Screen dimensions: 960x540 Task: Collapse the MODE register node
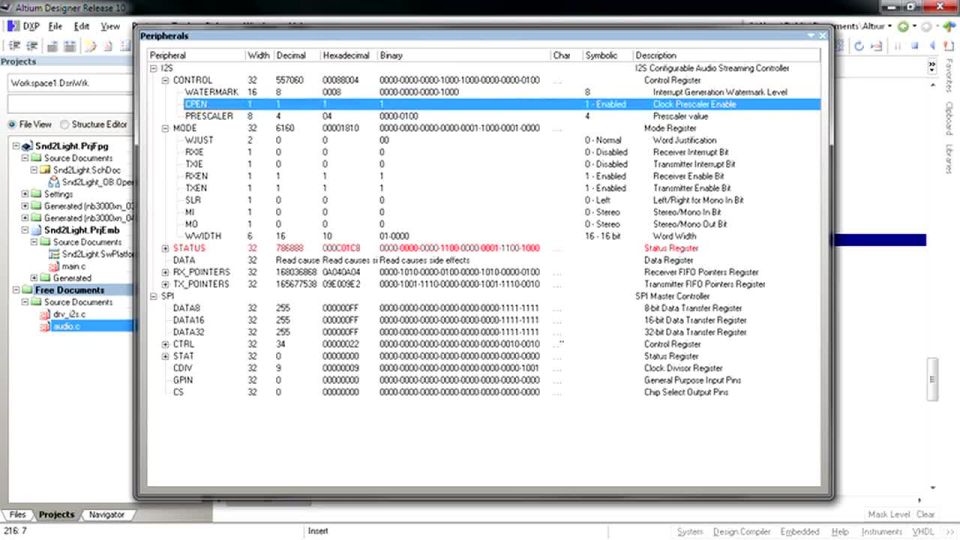(x=165, y=129)
